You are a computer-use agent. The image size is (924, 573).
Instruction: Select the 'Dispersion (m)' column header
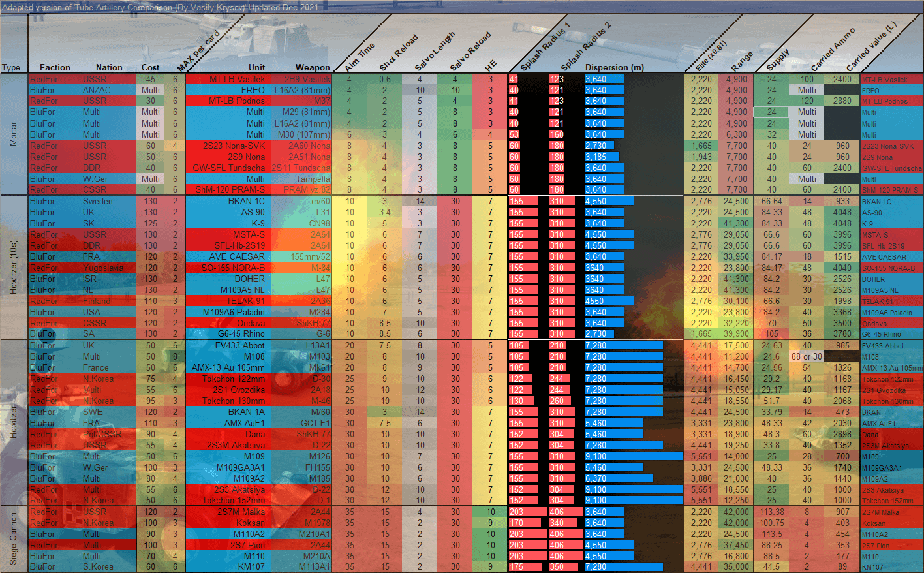[615, 67]
